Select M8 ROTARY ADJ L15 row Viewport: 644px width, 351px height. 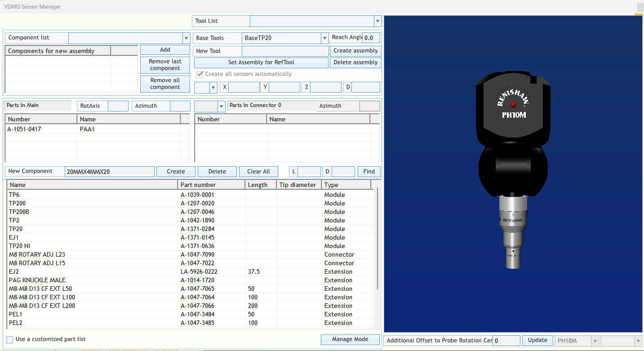point(190,263)
